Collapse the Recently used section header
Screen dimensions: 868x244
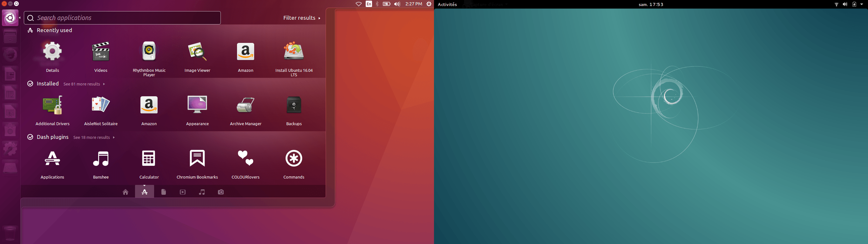click(50, 30)
